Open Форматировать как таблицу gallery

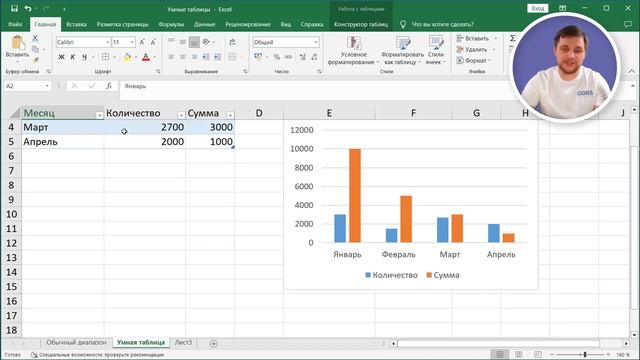coord(402,50)
